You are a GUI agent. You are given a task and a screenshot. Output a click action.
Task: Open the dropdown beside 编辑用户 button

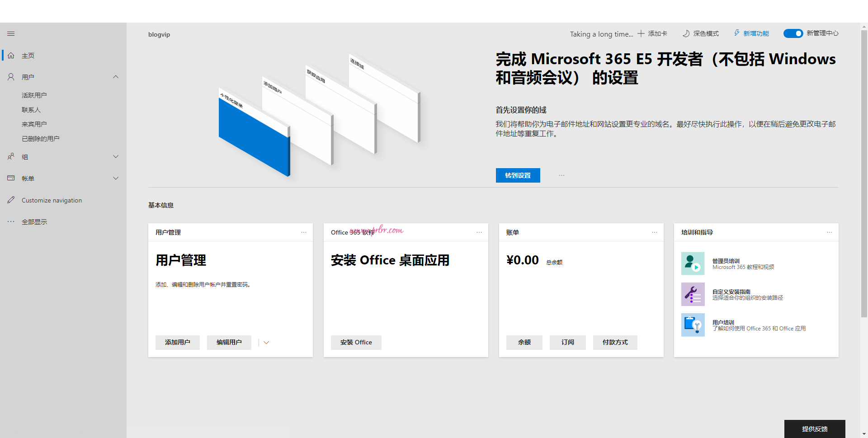click(x=266, y=342)
